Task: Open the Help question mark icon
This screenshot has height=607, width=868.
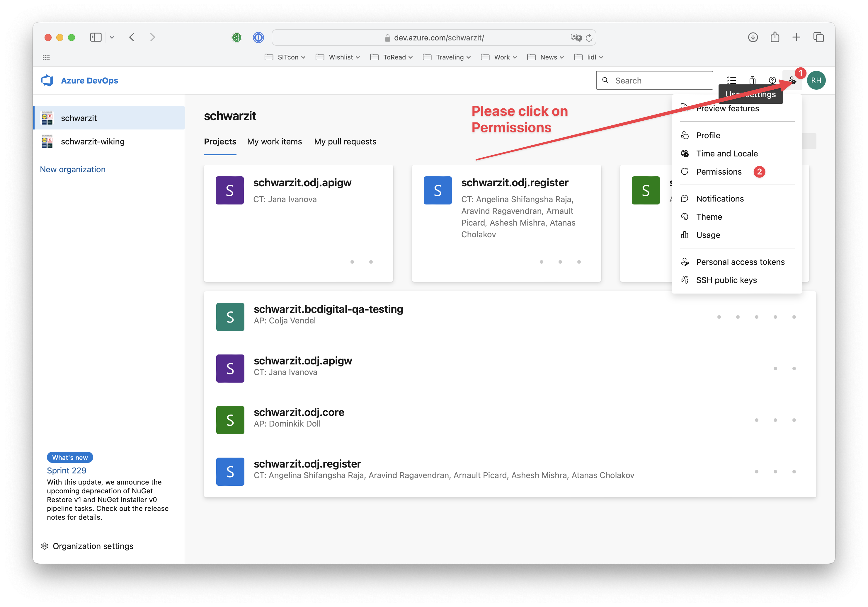Action: 772,81
